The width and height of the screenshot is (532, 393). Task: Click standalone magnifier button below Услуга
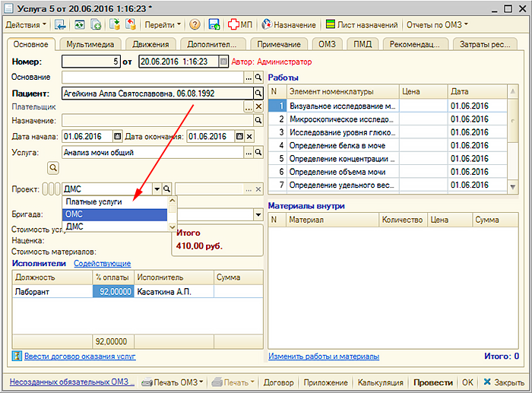53,167
